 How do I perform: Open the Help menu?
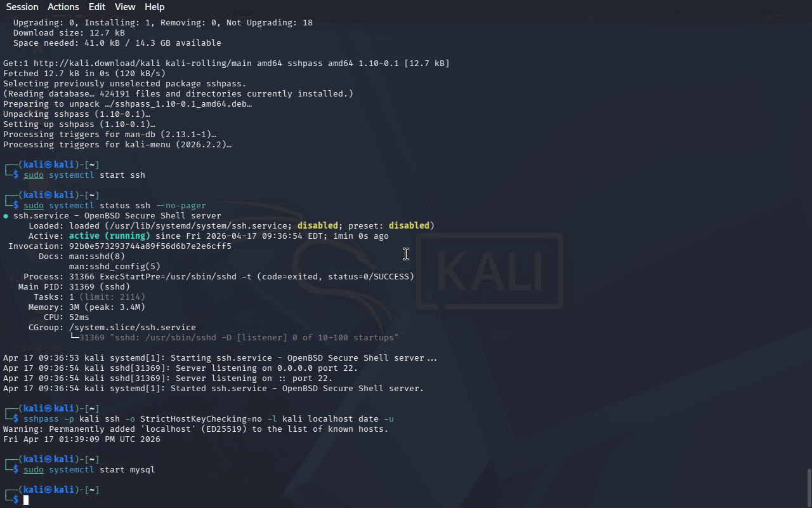pos(155,7)
